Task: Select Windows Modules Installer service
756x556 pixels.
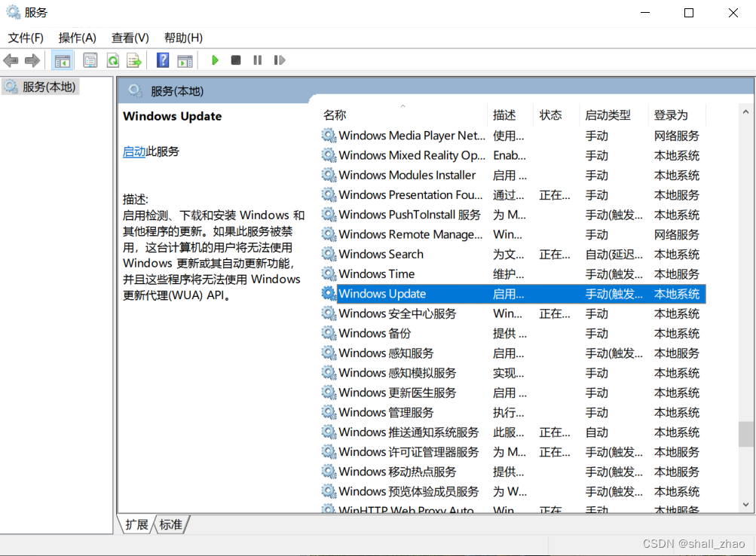Action: [x=513, y=175]
